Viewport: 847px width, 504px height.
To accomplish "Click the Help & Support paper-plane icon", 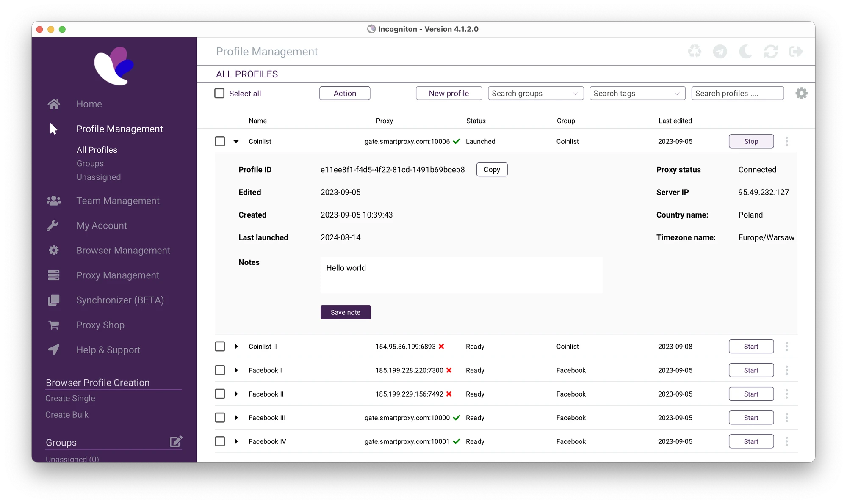I will (54, 350).
